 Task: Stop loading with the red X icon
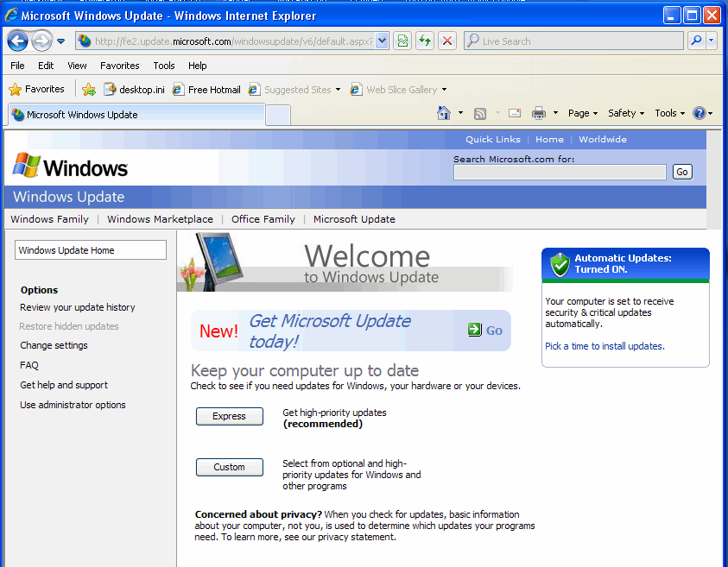pyautogui.click(x=447, y=41)
